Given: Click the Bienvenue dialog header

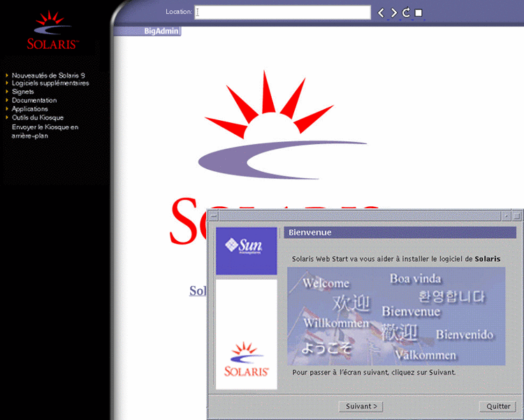Looking at the screenshot, I should (400, 233).
